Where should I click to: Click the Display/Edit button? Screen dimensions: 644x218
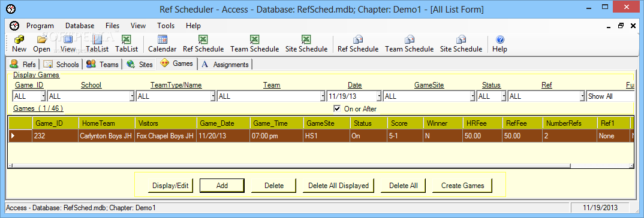pyautogui.click(x=170, y=186)
